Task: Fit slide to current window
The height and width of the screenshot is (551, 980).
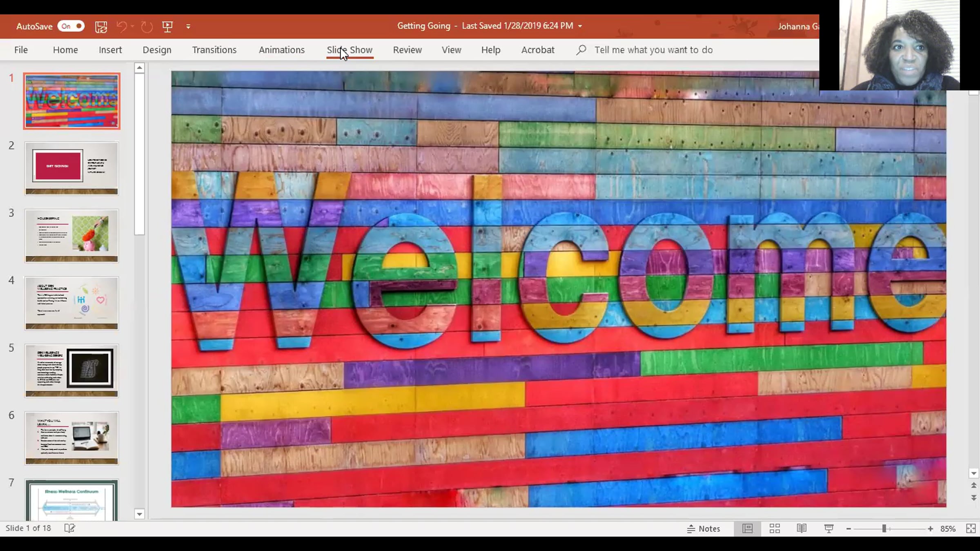Action: tap(971, 529)
